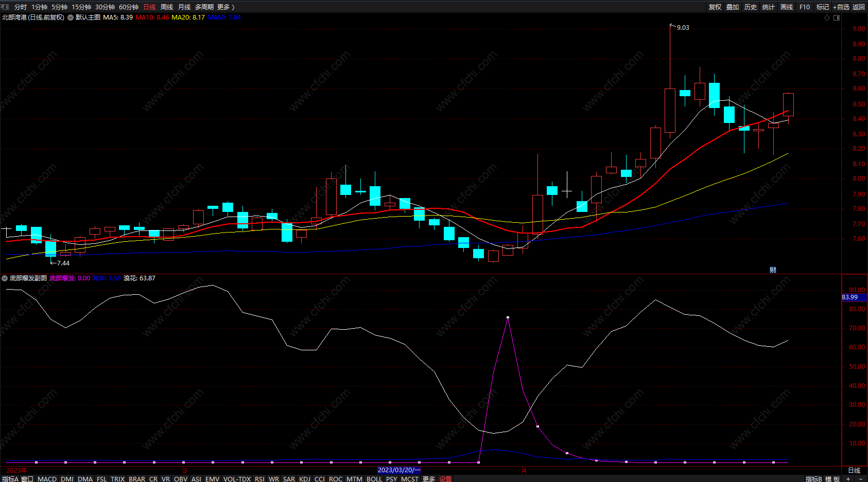Image resolution: width=868 pixels, height=482 pixels.
Task: Switch to the 15分钟 timeframe
Action: (81, 7)
